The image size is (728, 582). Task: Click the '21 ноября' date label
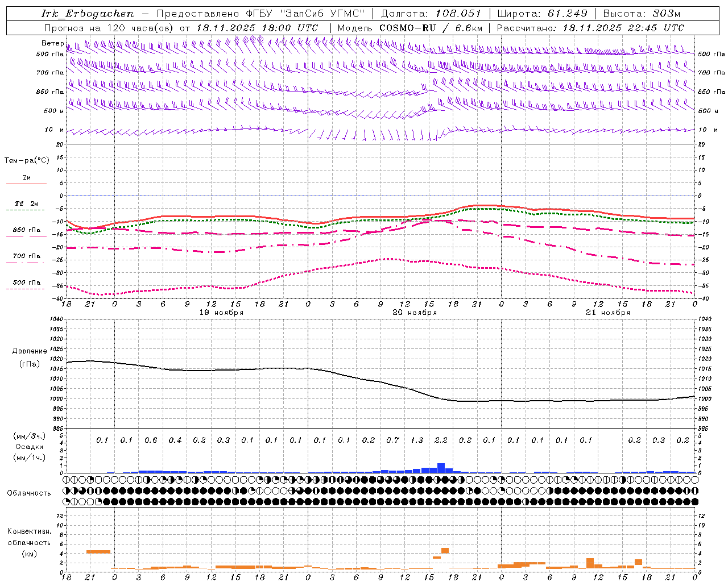(608, 313)
